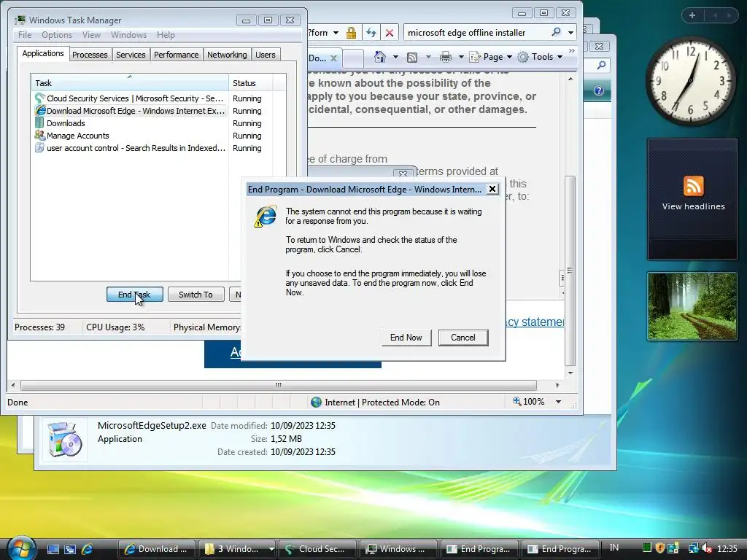Expand Print dropdown arrow

[461, 57]
